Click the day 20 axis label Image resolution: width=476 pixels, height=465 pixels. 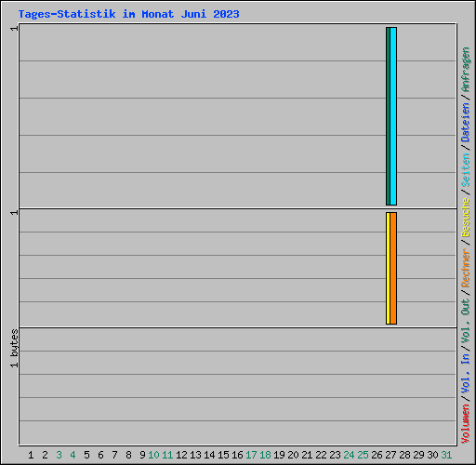(x=293, y=455)
